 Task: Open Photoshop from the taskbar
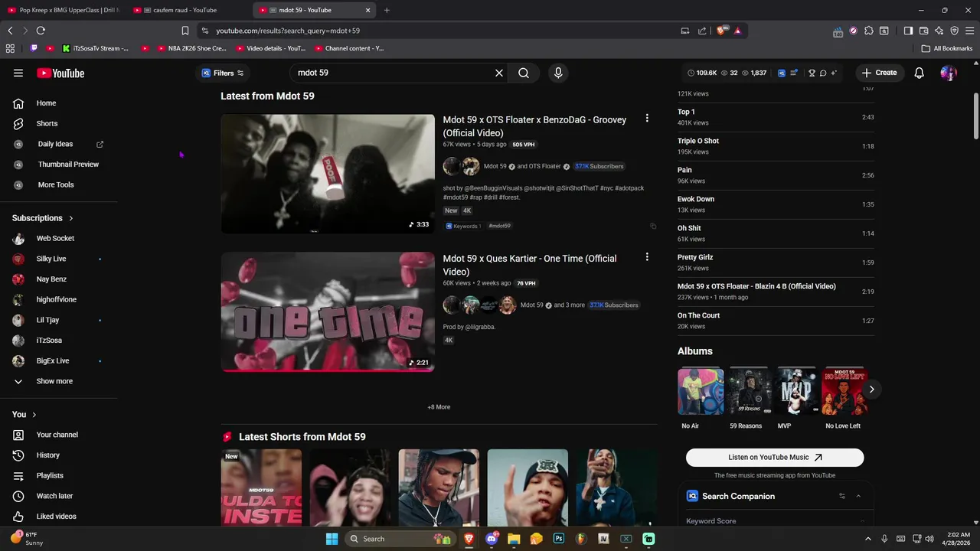click(x=559, y=539)
